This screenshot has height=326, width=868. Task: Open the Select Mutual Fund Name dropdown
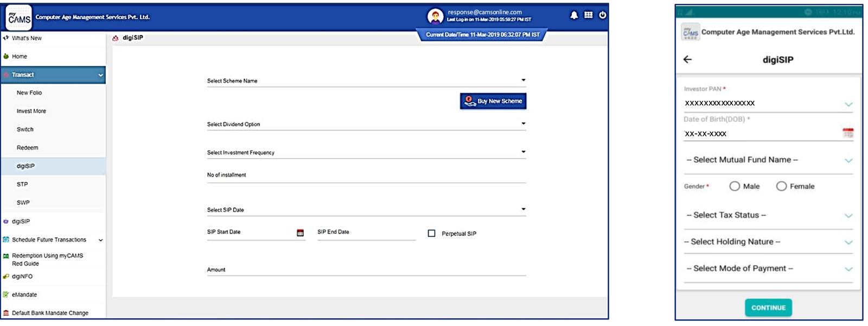pyautogui.click(x=769, y=160)
